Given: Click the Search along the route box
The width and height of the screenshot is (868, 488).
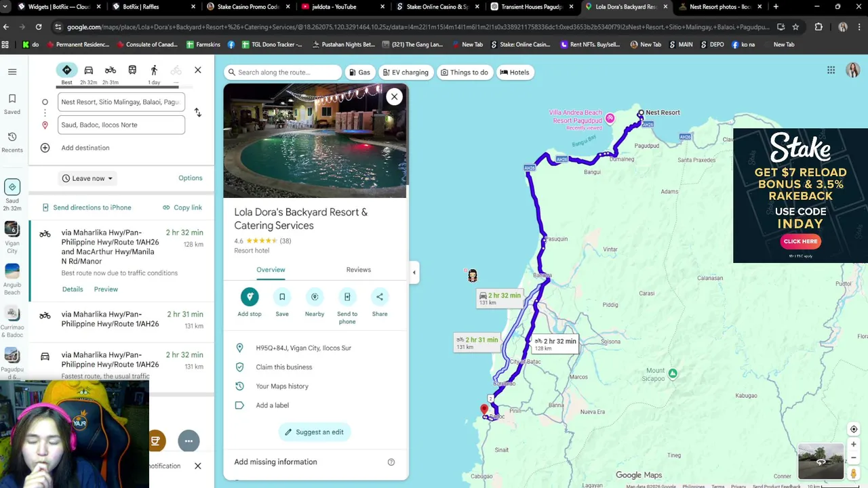Looking at the screenshot, I should [x=283, y=73].
